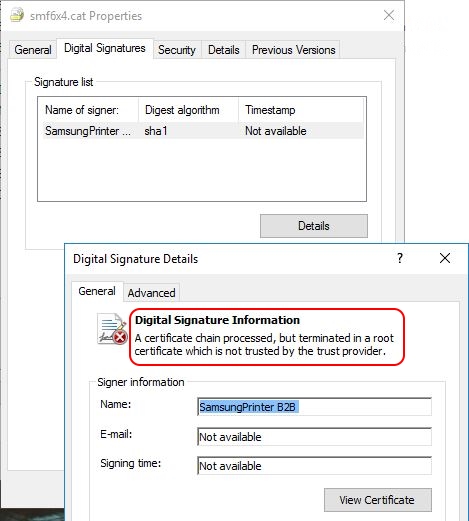Switch to the General tab in Properties
Screen dimensions: 469x521
pyautogui.click(x=33, y=50)
